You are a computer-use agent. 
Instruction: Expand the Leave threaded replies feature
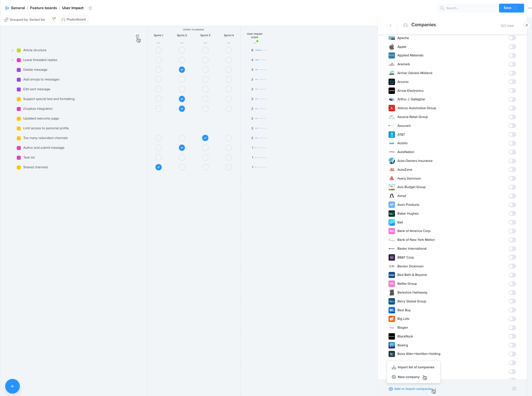pyautogui.click(x=13, y=60)
